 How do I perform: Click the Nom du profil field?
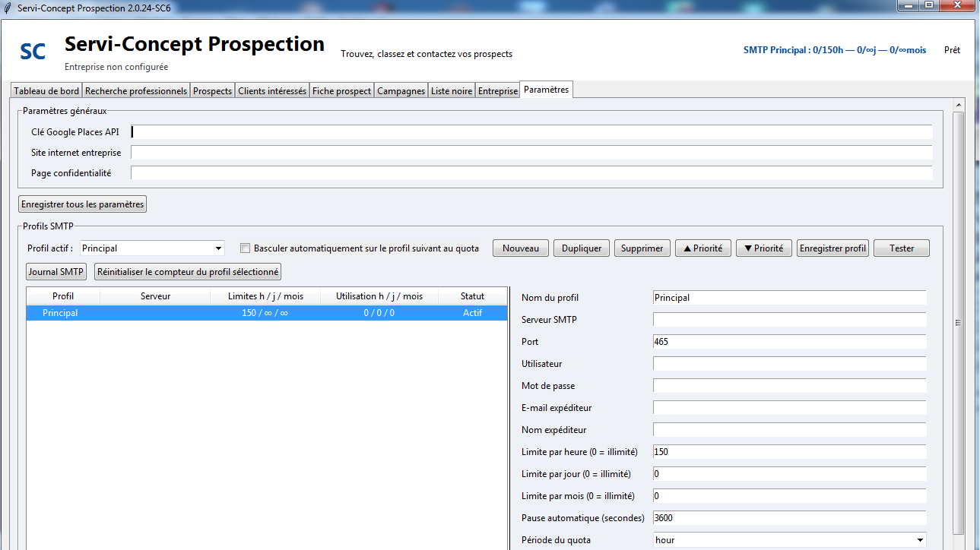pos(789,298)
